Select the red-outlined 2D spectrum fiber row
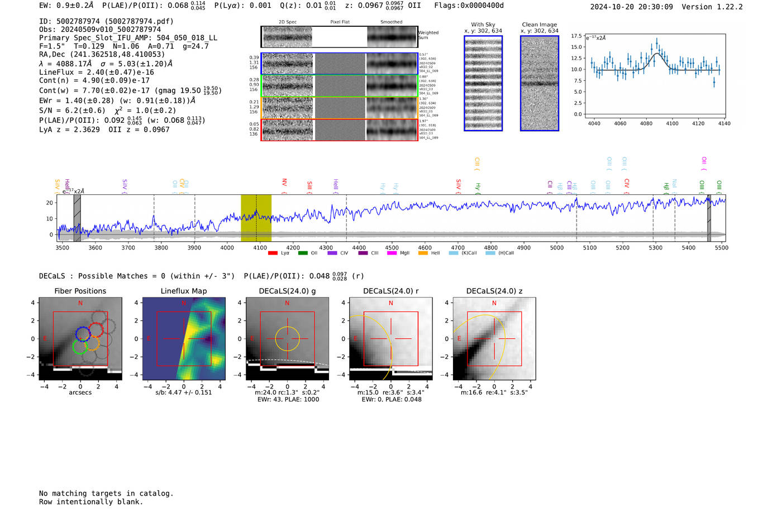This screenshot has width=782, height=532. click(x=340, y=130)
